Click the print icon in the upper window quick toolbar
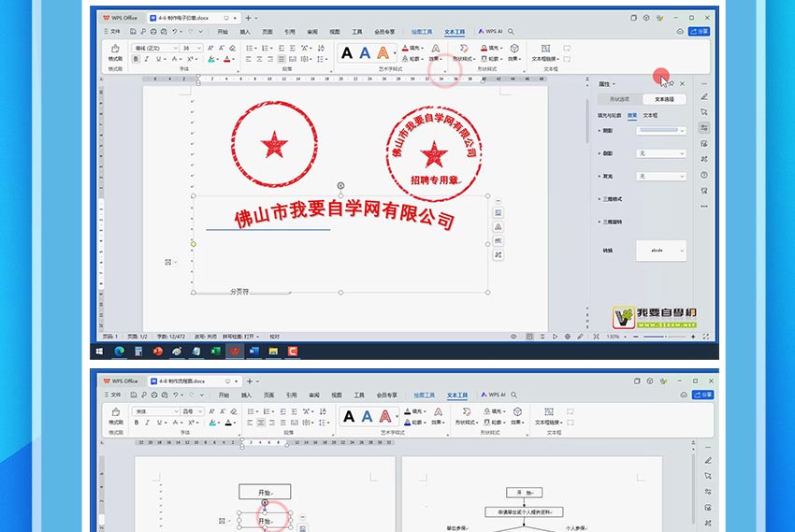 click(x=153, y=32)
